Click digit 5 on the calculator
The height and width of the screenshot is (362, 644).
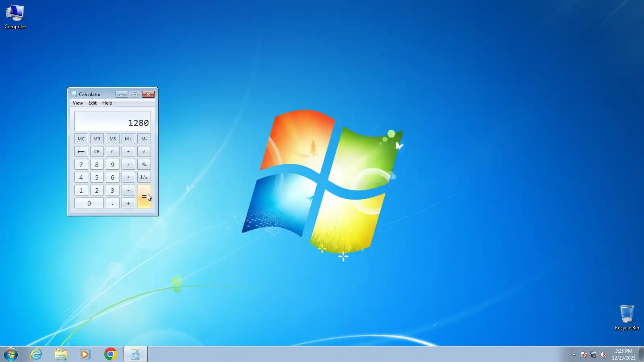pos(97,177)
